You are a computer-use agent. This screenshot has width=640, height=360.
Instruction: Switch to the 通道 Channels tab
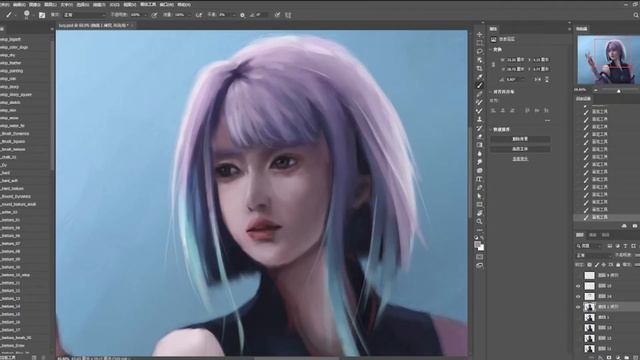593,235
